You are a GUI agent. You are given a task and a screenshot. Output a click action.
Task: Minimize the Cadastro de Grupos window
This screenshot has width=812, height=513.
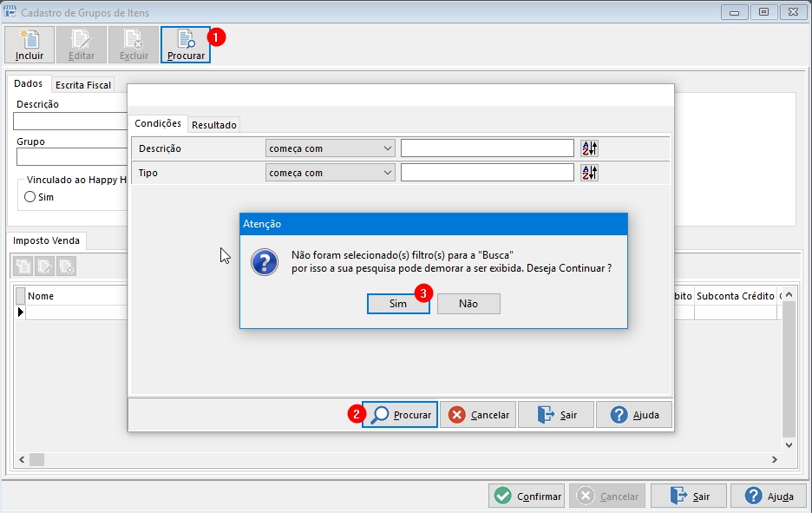coord(734,12)
